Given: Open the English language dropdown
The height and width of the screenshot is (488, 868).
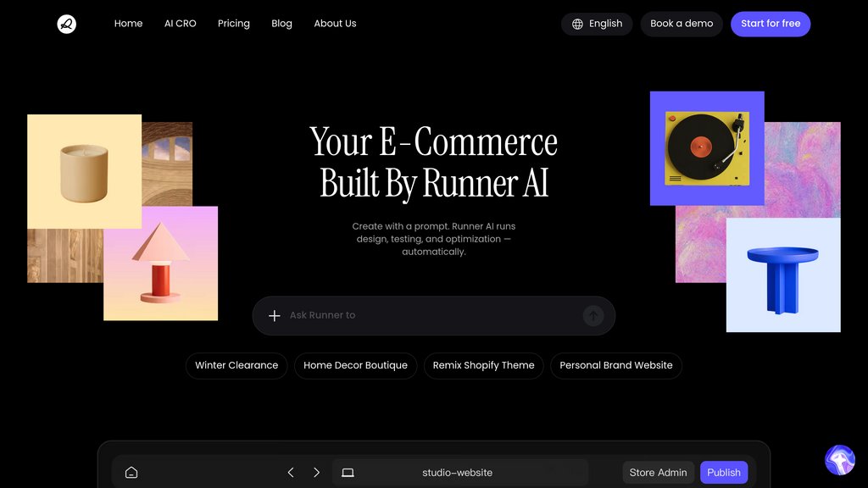Looking at the screenshot, I should pyautogui.click(x=597, y=24).
